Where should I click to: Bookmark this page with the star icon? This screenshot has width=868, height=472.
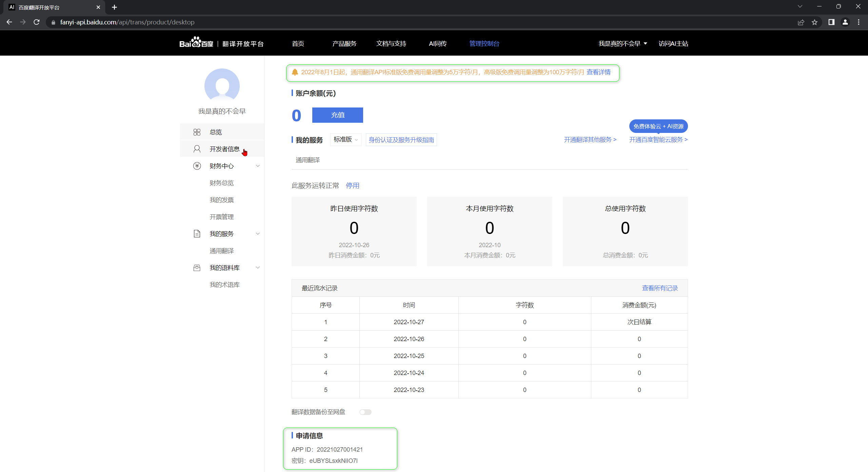point(814,22)
